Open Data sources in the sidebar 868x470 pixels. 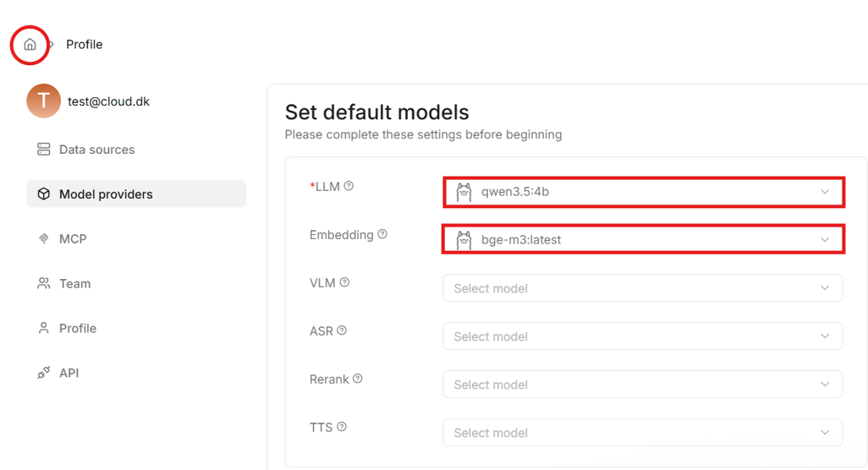click(96, 150)
